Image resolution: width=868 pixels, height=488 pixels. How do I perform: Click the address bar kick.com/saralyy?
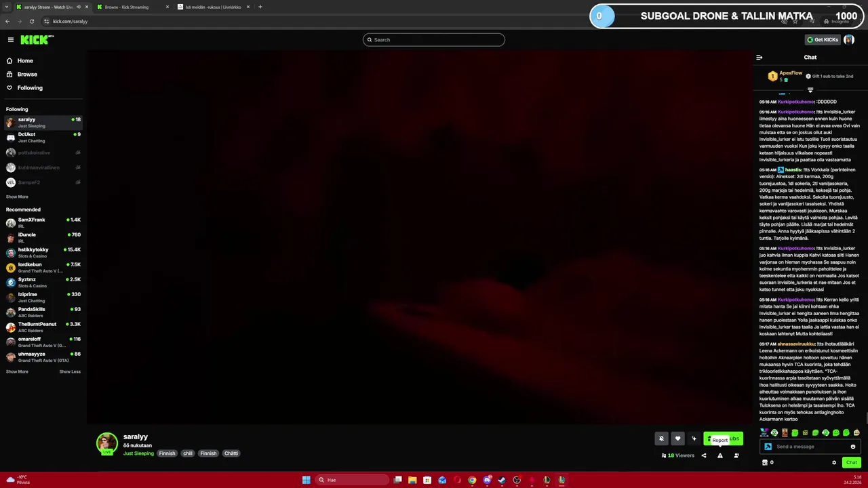click(x=71, y=22)
